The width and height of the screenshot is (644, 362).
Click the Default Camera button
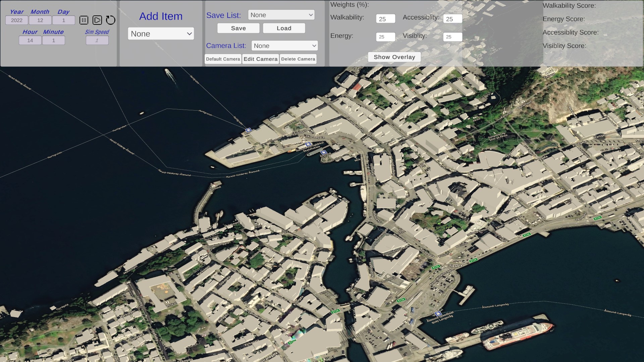pos(223,59)
